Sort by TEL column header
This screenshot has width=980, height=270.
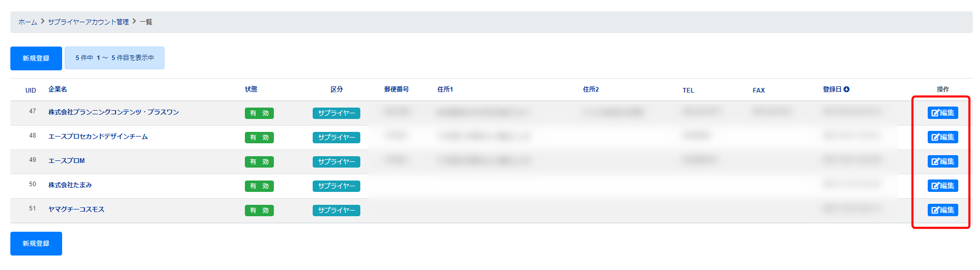[x=688, y=90]
